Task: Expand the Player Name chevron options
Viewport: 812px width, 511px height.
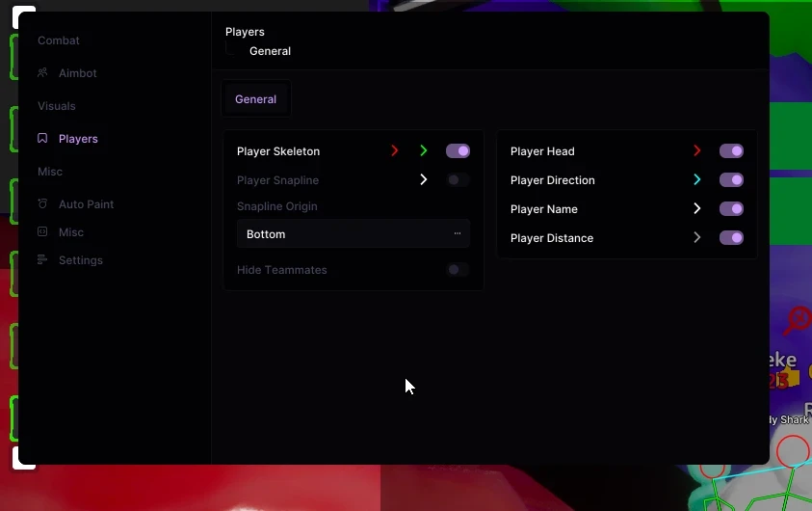Action: (x=697, y=209)
